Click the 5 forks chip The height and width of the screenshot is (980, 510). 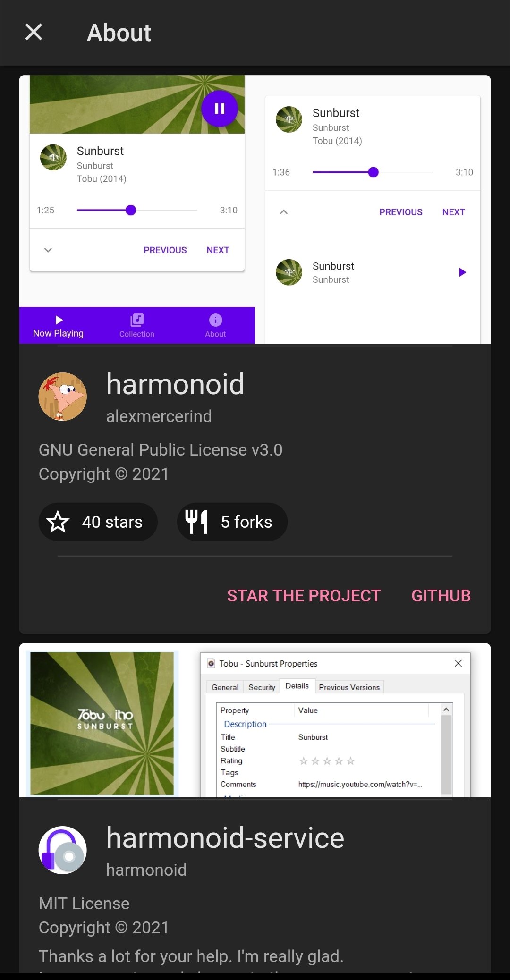pos(232,522)
